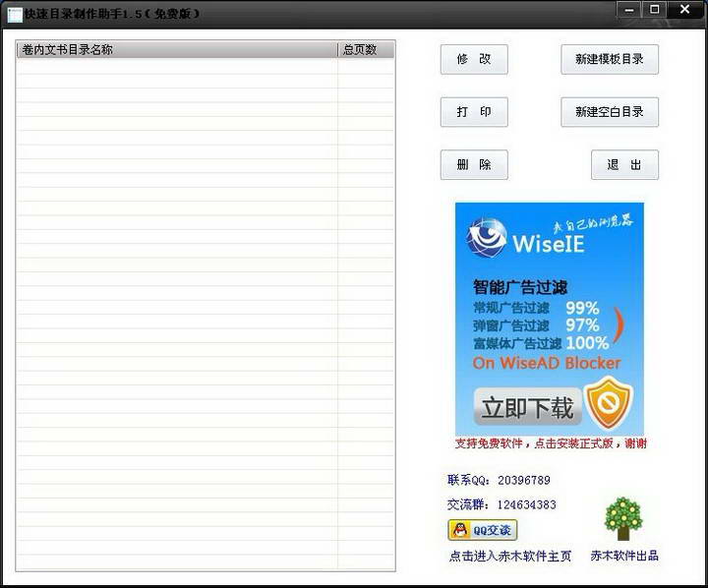Image resolution: width=708 pixels, height=588 pixels.
Task: Maximize the 快速目录制作助手 window
Action: (655, 10)
